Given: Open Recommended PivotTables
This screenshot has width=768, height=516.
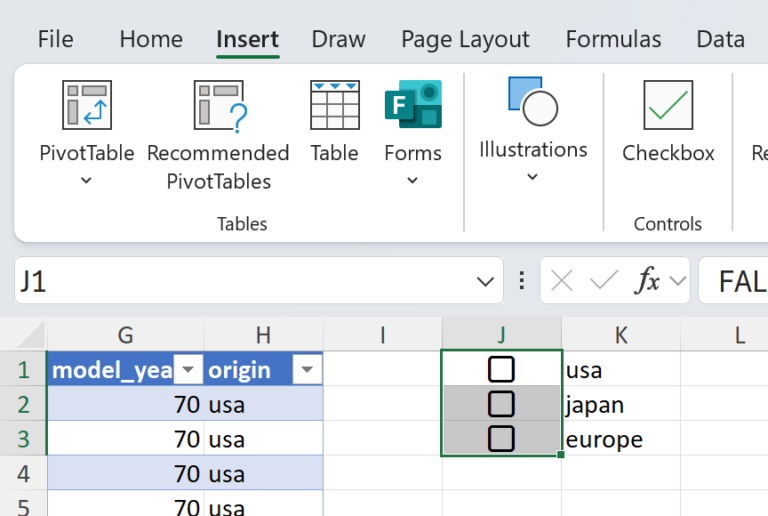Looking at the screenshot, I should click(x=218, y=106).
